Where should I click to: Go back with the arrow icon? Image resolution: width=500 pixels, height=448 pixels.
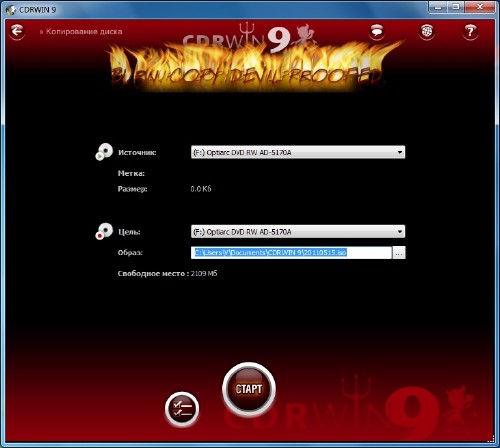[17, 31]
